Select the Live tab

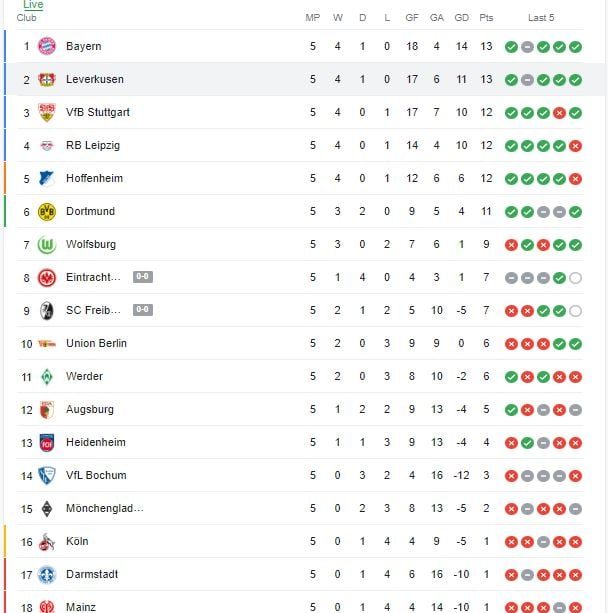[x=33, y=5]
